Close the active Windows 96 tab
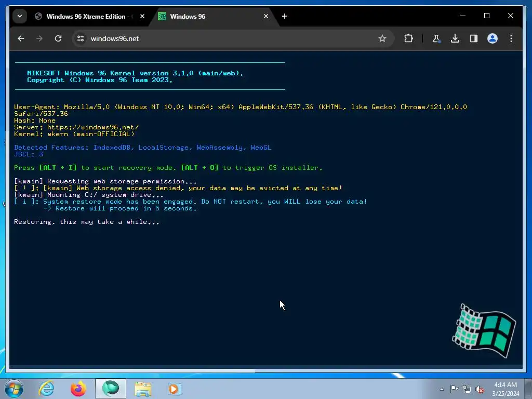532x399 pixels. click(x=266, y=16)
